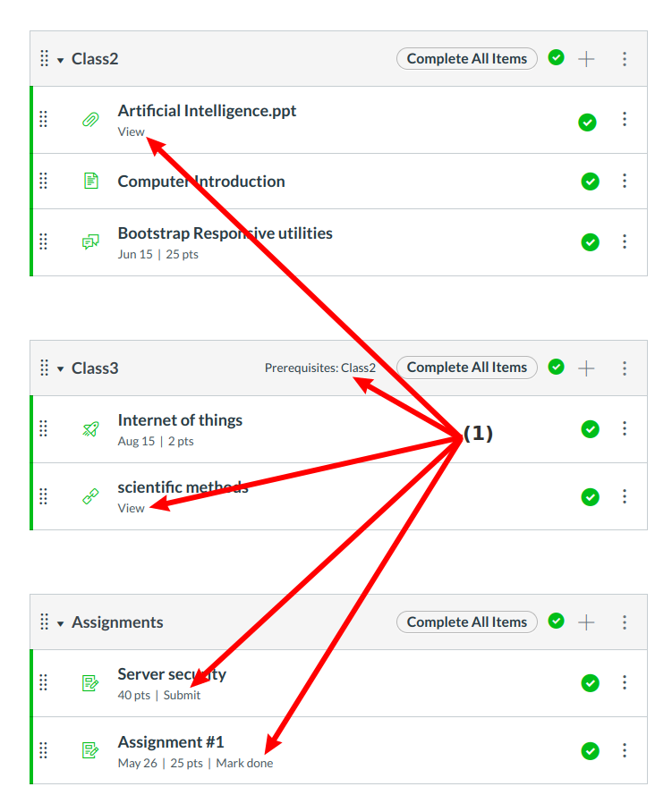Toggle the published checkmark on the Class2 module
The width and height of the screenshot is (672, 812).
[557, 58]
